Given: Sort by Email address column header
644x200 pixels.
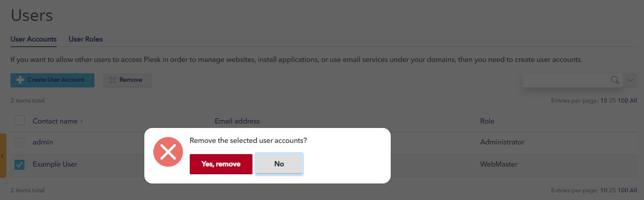Looking at the screenshot, I should [x=237, y=121].
